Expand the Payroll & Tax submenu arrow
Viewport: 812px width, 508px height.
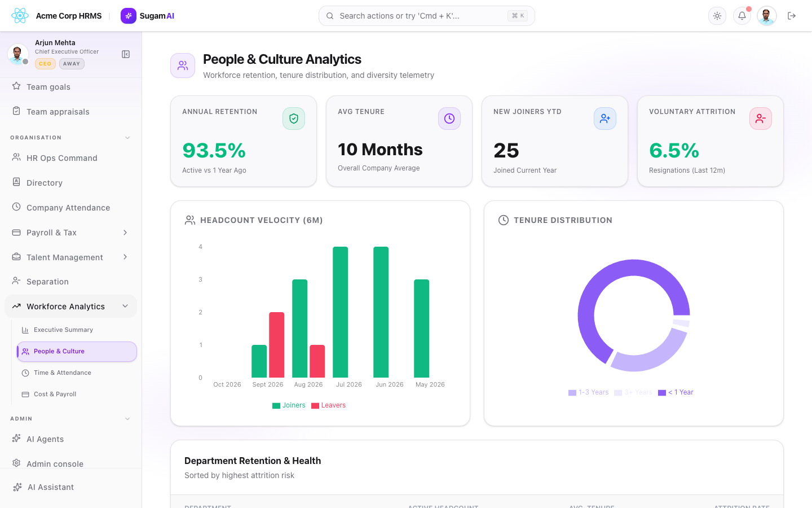(x=125, y=233)
